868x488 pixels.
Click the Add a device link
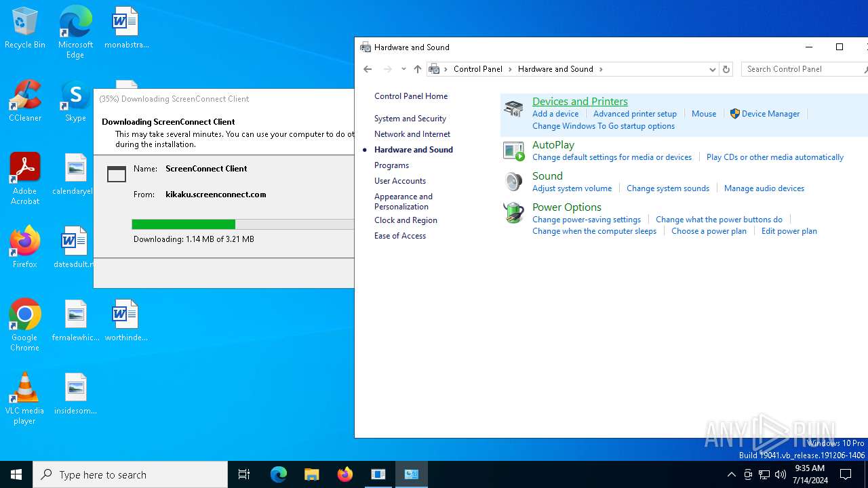(x=555, y=114)
